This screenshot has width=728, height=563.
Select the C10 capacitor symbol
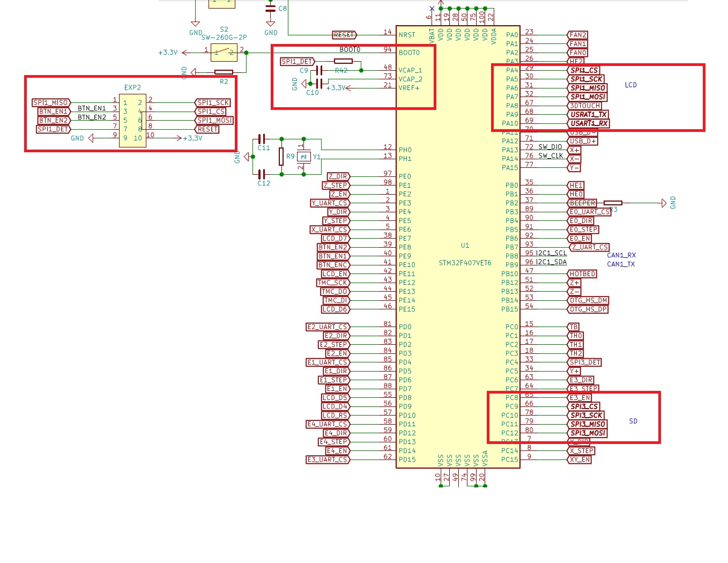[x=320, y=83]
